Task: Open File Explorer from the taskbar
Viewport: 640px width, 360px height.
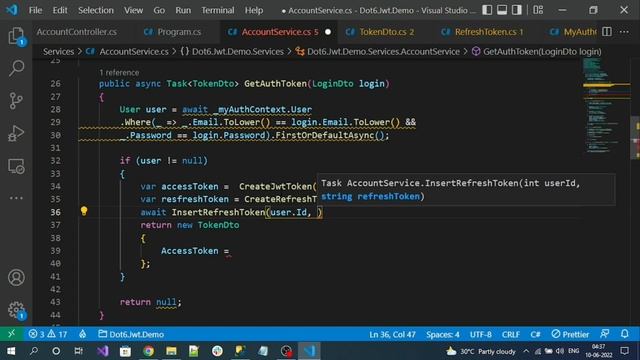Action: (x=171, y=351)
